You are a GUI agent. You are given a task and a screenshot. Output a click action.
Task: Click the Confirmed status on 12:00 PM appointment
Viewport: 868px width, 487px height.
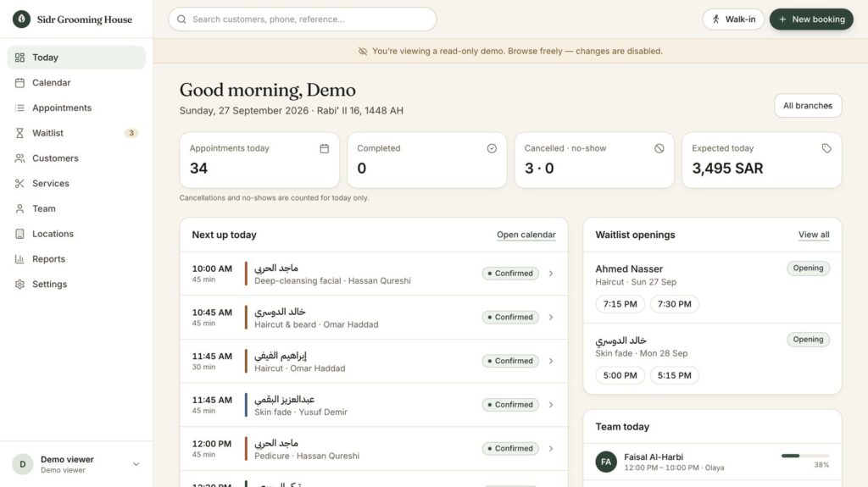(x=509, y=448)
